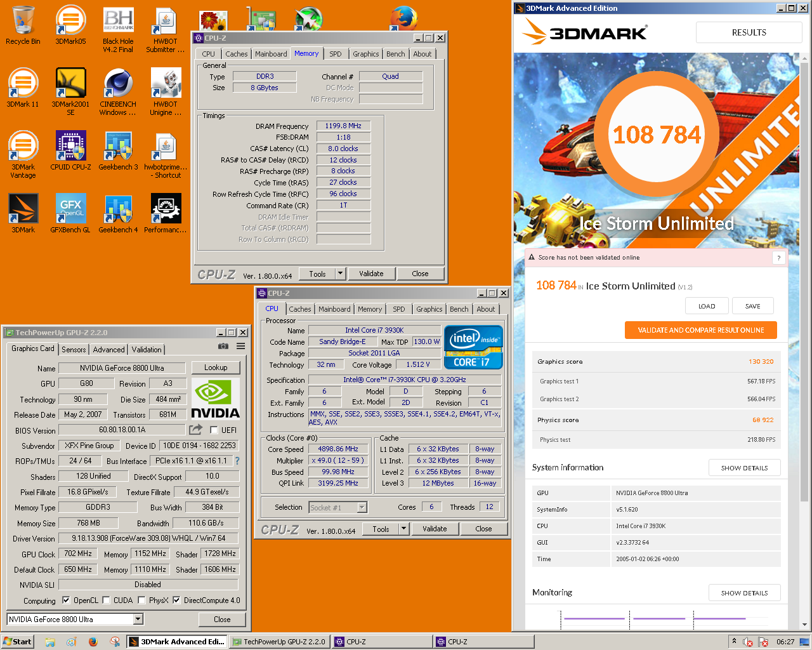Open the Validation tab in GPU-Z
812x650 pixels.
click(x=147, y=350)
